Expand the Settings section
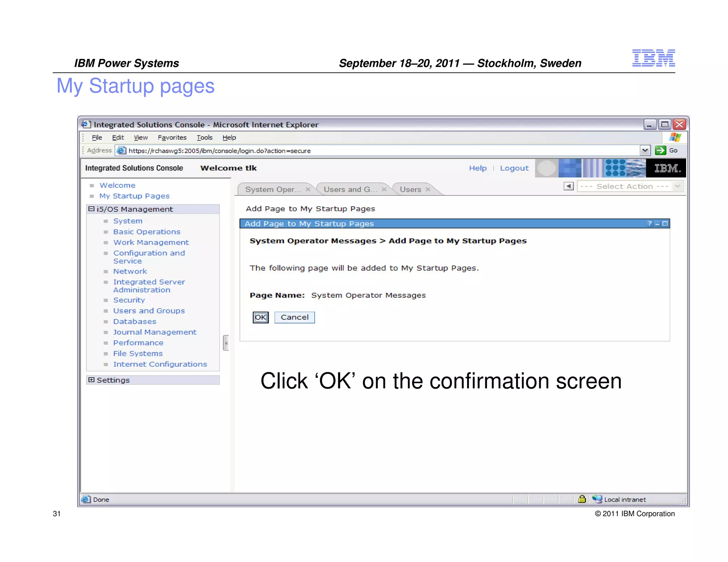This screenshot has height=562, width=728. tap(91, 380)
